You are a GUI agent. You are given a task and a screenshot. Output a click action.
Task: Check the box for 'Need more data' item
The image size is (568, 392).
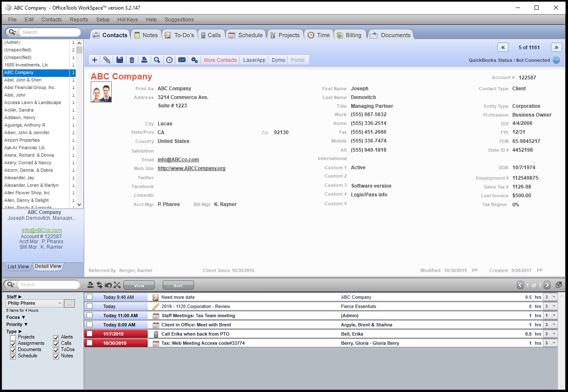(x=90, y=297)
